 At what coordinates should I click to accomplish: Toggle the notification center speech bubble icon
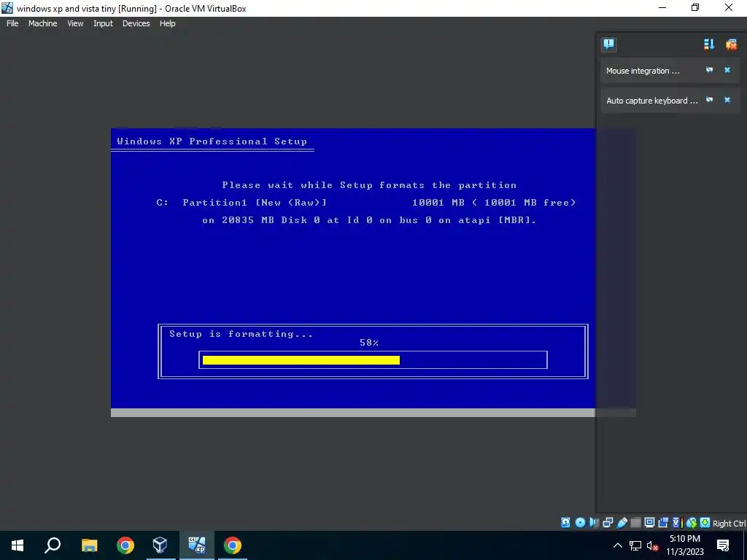pyautogui.click(x=609, y=44)
